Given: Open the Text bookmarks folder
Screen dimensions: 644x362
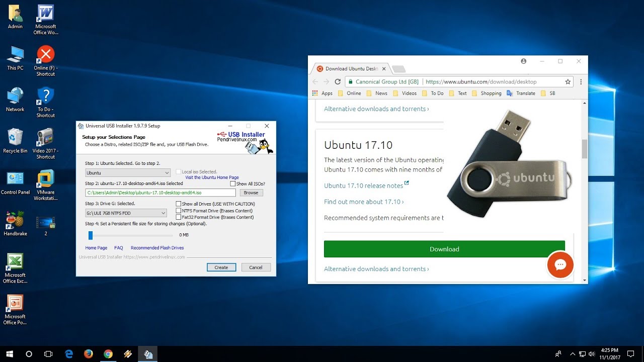Looking at the screenshot, I should click(x=458, y=93).
